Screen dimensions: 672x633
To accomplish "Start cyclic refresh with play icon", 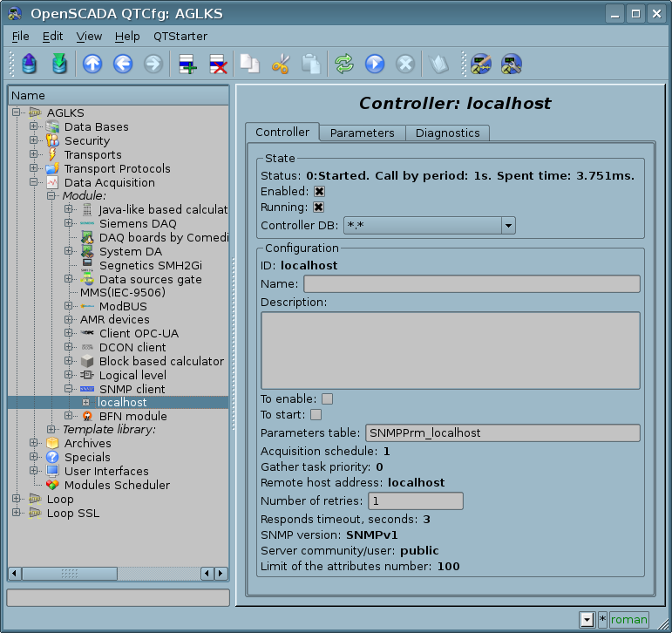I will (x=375, y=65).
